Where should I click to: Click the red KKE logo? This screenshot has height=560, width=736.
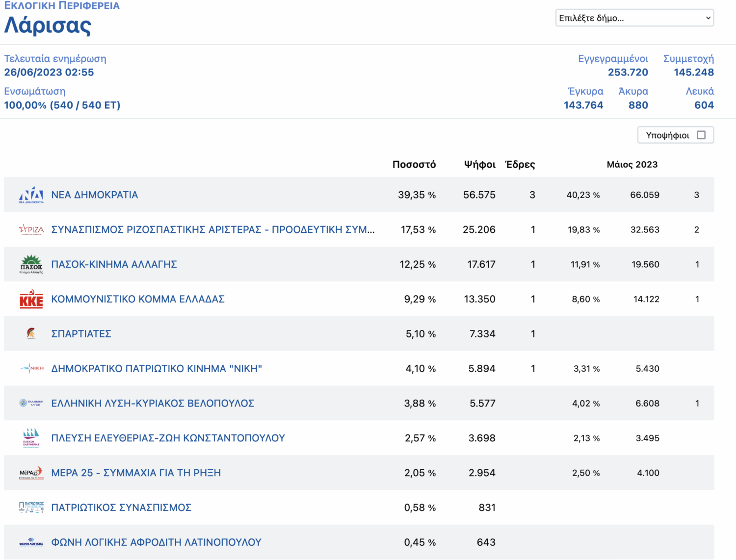pos(31,299)
